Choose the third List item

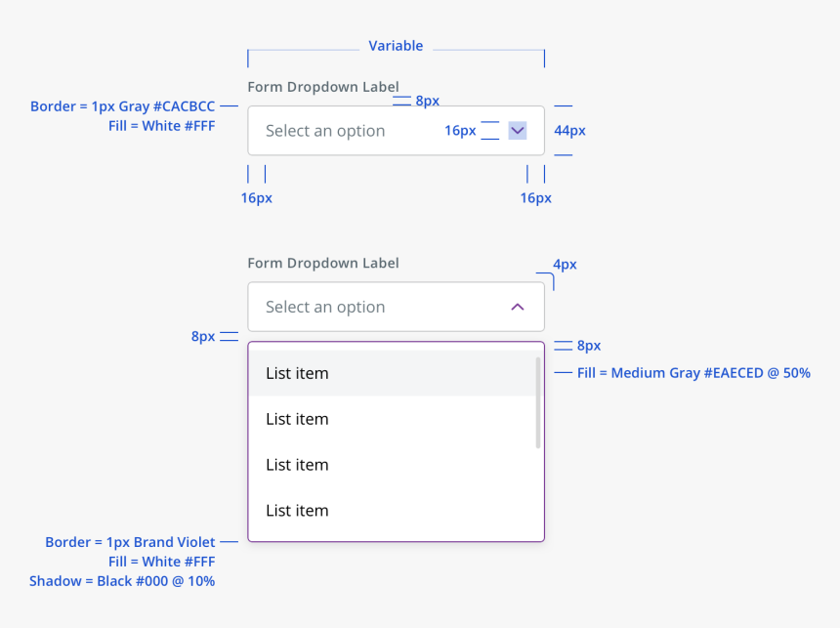pos(297,465)
